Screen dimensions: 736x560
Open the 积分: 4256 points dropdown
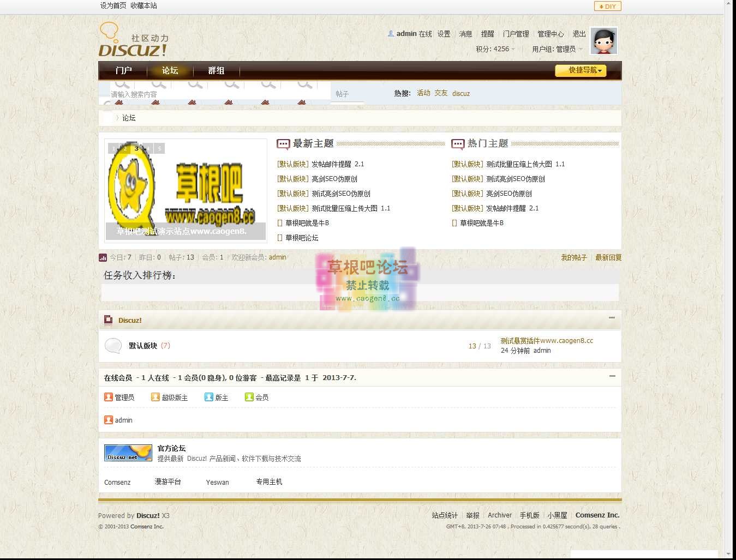[493, 49]
